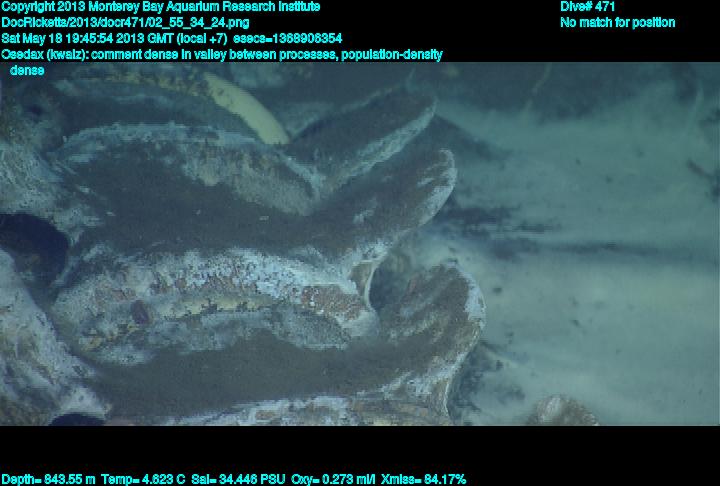
Task: Click the 'esecs=1368906354' value
Action: [x=287, y=38]
